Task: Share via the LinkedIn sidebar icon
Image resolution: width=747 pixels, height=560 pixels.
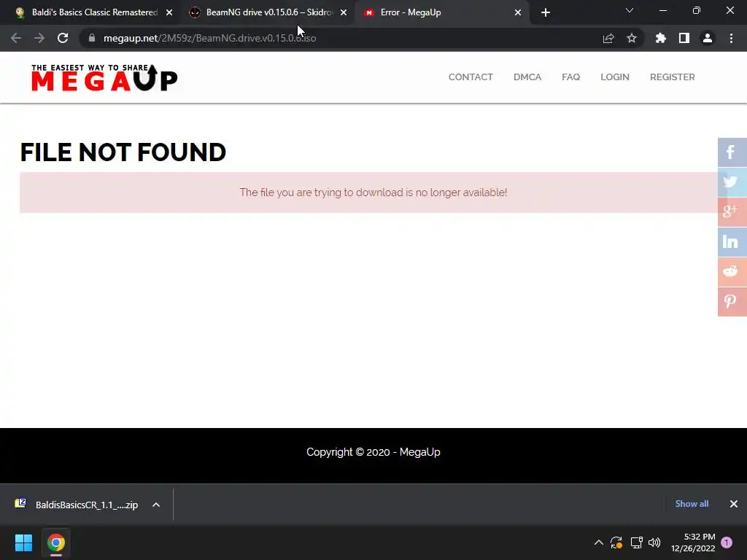Action: (x=732, y=242)
